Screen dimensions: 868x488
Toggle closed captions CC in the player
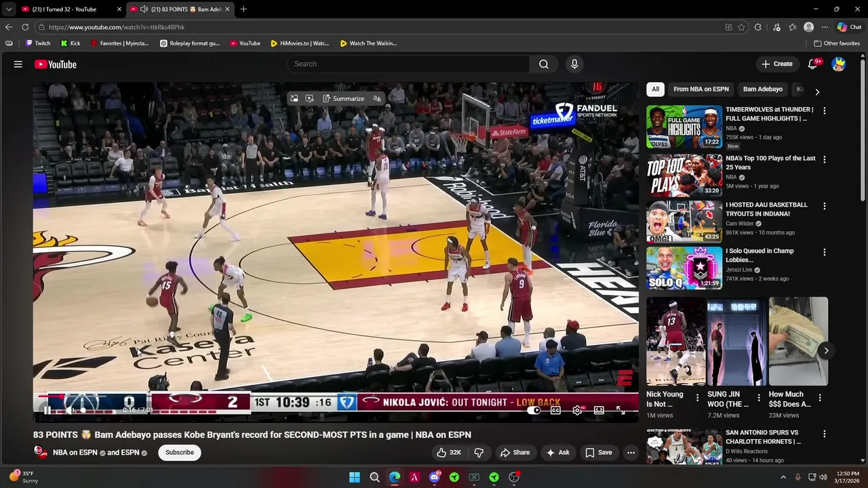[555, 410]
